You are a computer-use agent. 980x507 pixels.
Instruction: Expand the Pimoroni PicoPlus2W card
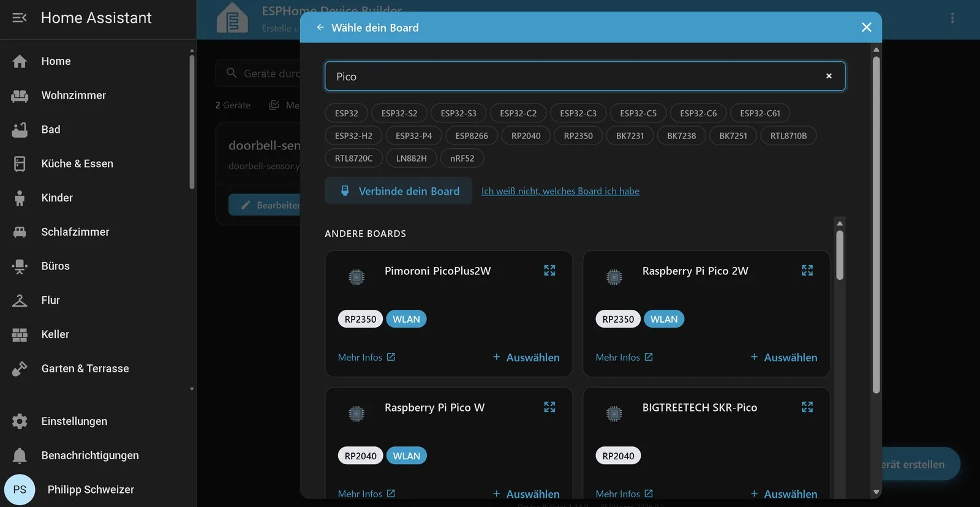click(x=549, y=271)
